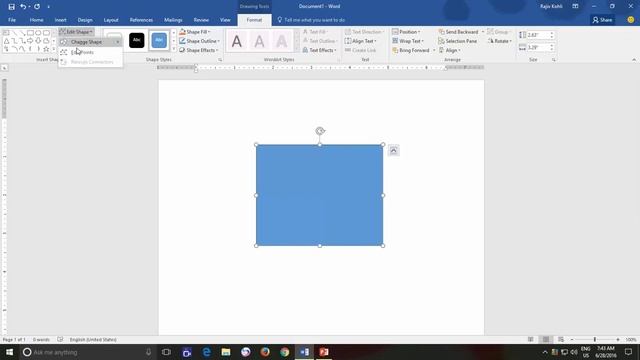Screen dimensions: 640x360
Task: Open Shape Styles dialog launcher
Action: click(x=220, y=60)
